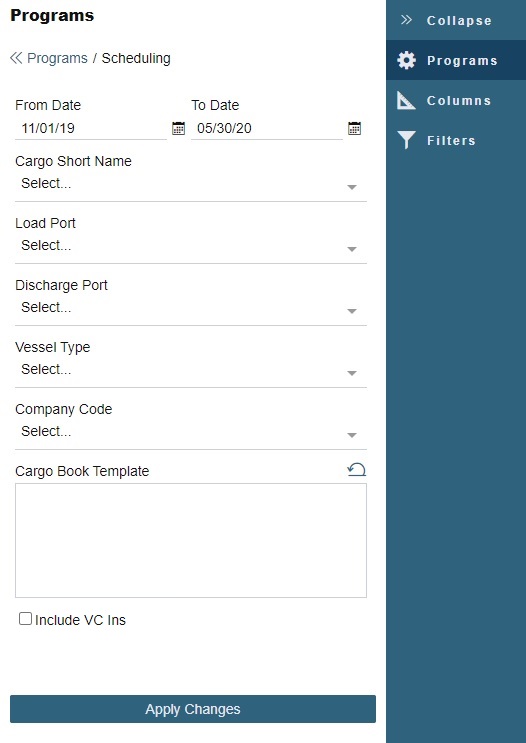Click the From Date input field
Image resolution: width=526 pixels, height=743 pixels.
coord(91,128)
